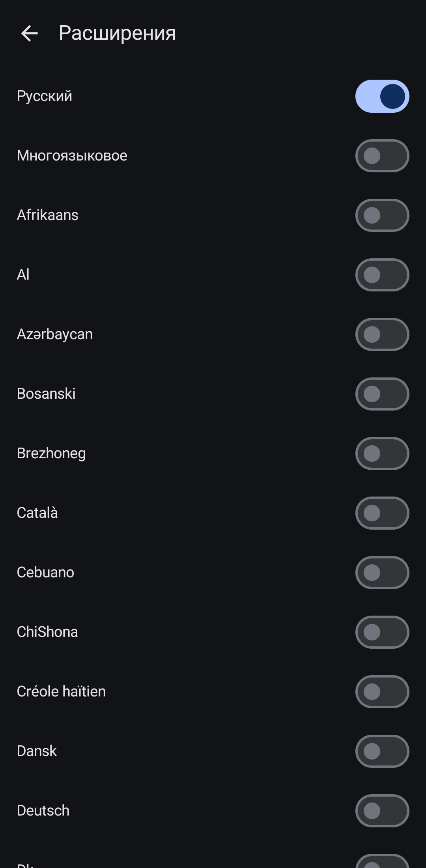The height and width of the screenshot is (868, 426).
Task: Tap the Расширения page title
Action: coord(117,33)
